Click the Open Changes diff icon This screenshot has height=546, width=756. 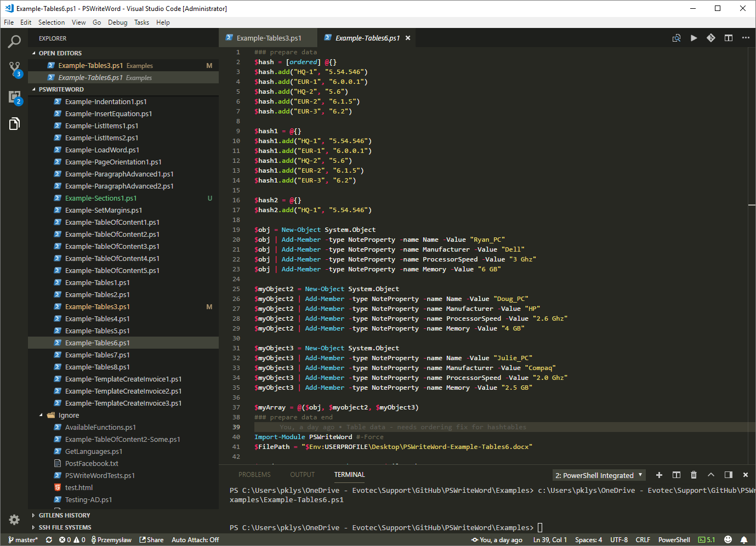coord(677,38)
